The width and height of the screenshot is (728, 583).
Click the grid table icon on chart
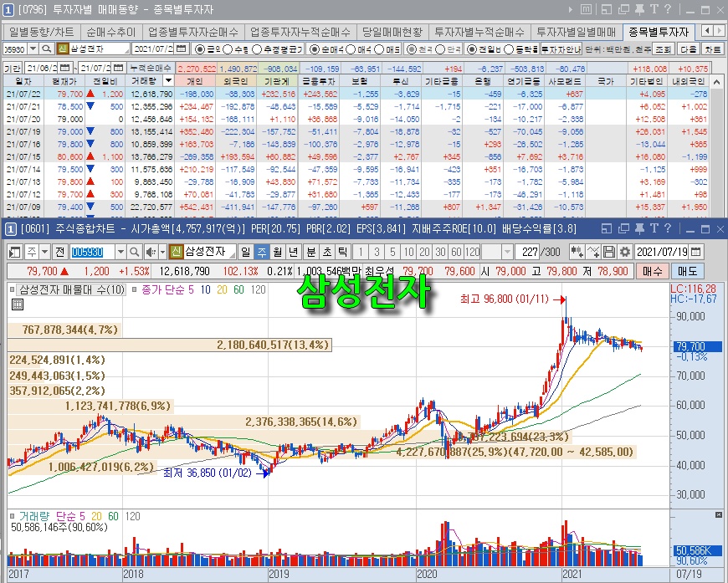tap(18, 304)
